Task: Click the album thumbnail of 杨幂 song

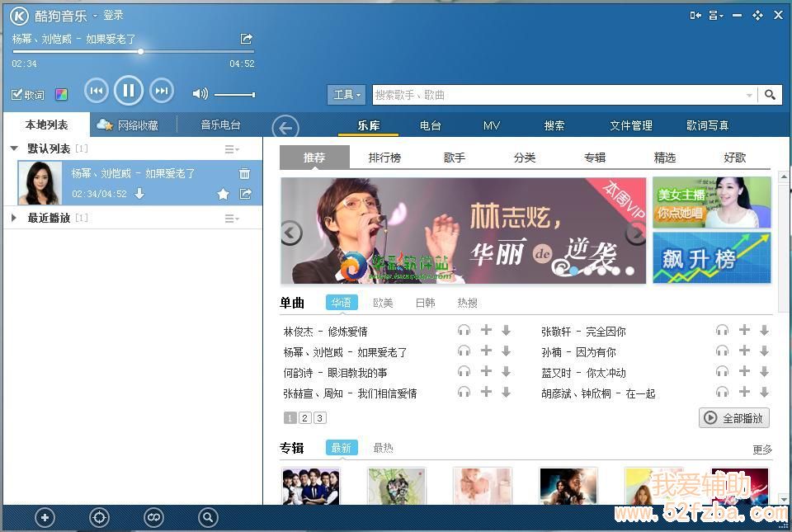Action: tap(40, 183)
